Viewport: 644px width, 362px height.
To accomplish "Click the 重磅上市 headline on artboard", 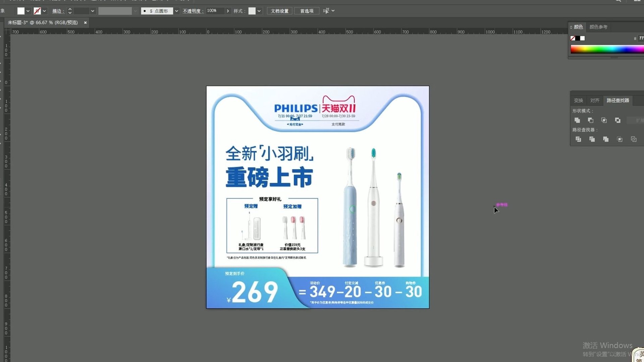I will click(x=269, y=177).
